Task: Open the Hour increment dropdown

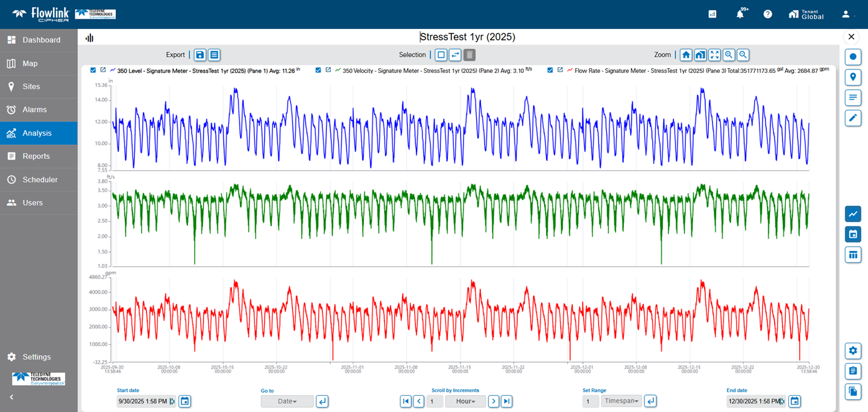Action: (465, 401)
